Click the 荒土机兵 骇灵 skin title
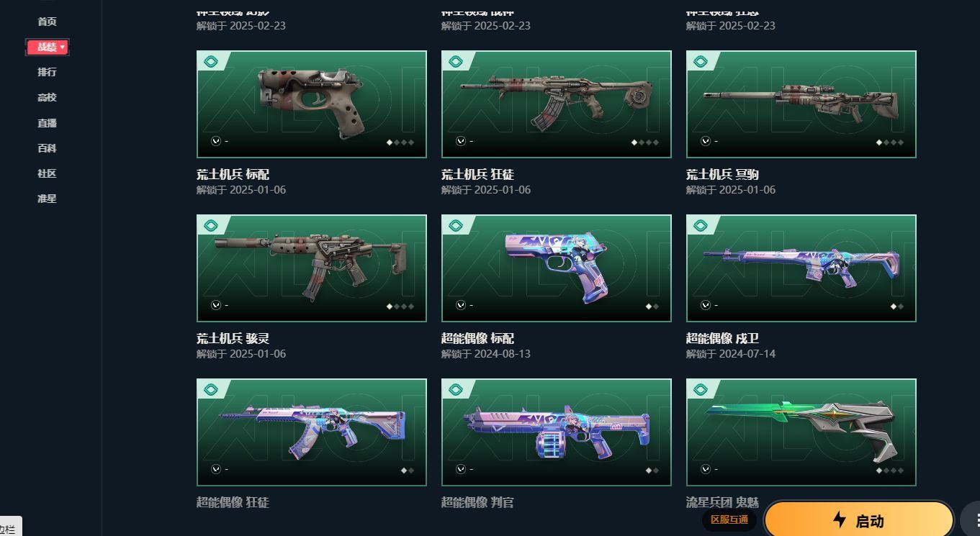 pos(233,338)
